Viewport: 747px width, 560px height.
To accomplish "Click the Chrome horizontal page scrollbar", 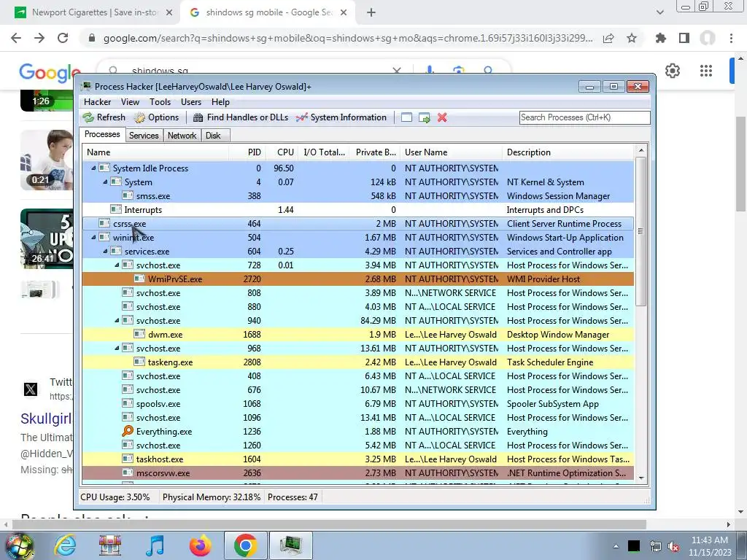I will [329, 524].
